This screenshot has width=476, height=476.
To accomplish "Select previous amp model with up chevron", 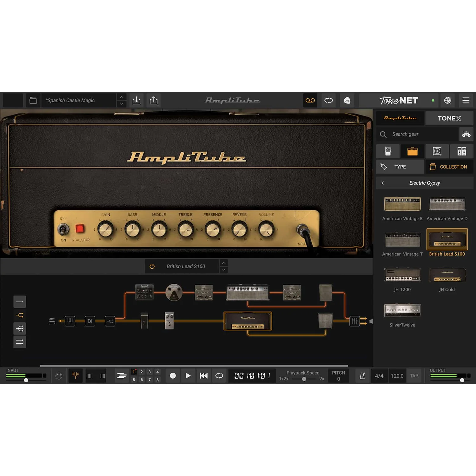I will (x=224, y=263).
